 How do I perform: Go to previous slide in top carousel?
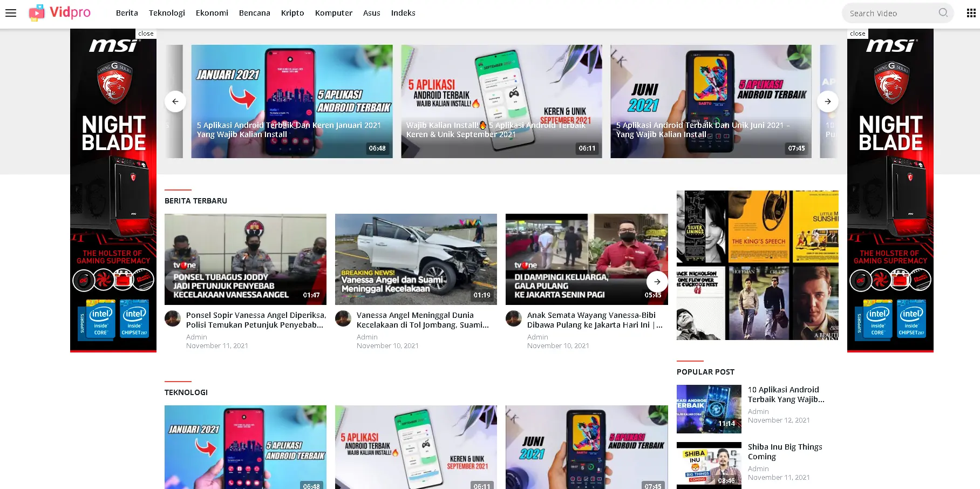coord(175,101)
